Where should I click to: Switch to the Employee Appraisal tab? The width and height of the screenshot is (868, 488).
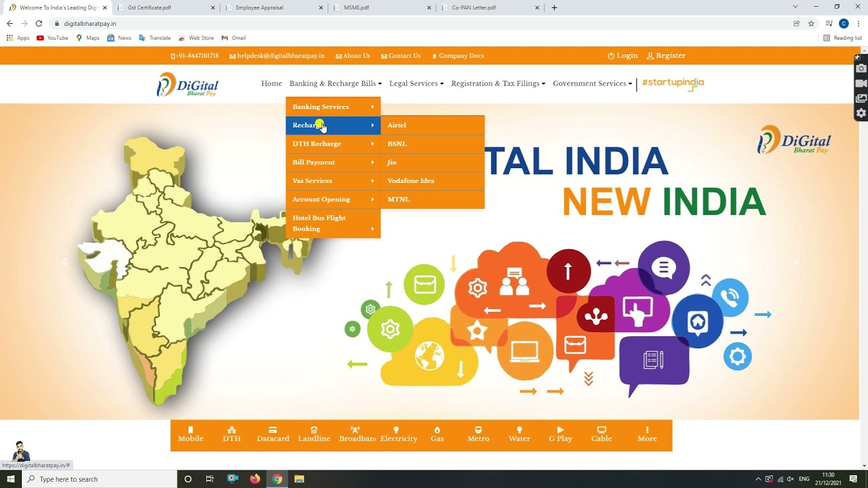(274, 7)
